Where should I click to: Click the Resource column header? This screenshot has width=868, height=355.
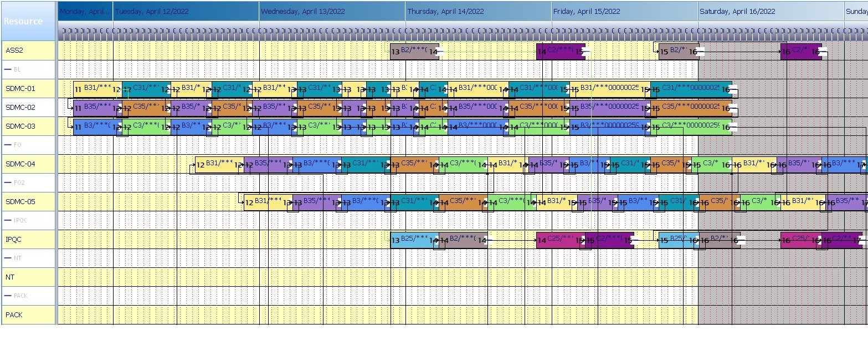tap(23, 22)
